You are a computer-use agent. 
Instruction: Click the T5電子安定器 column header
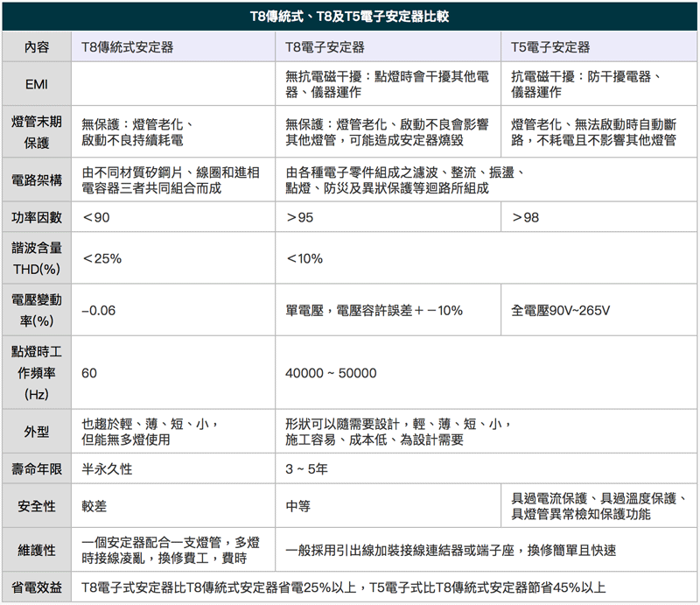point(550,47)
